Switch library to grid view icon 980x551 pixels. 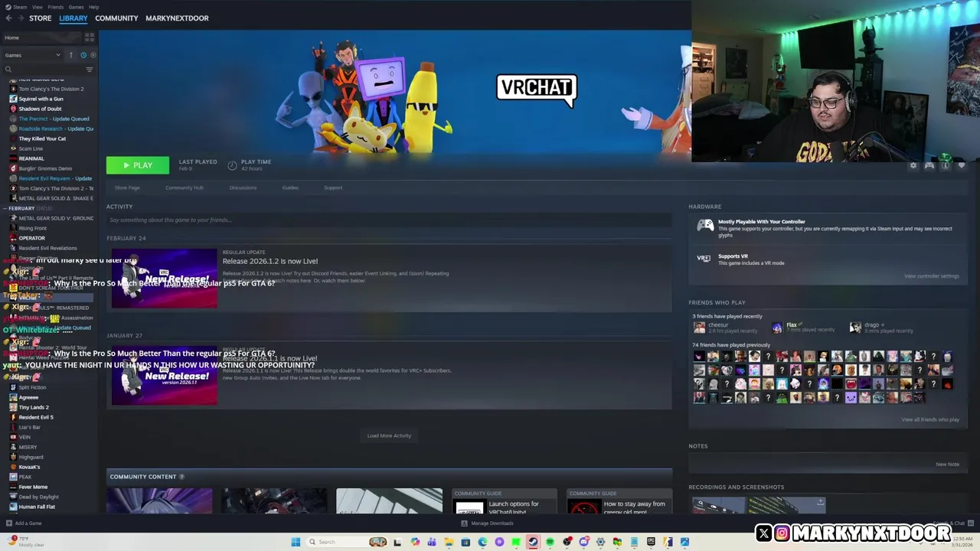tap(90, 37)
